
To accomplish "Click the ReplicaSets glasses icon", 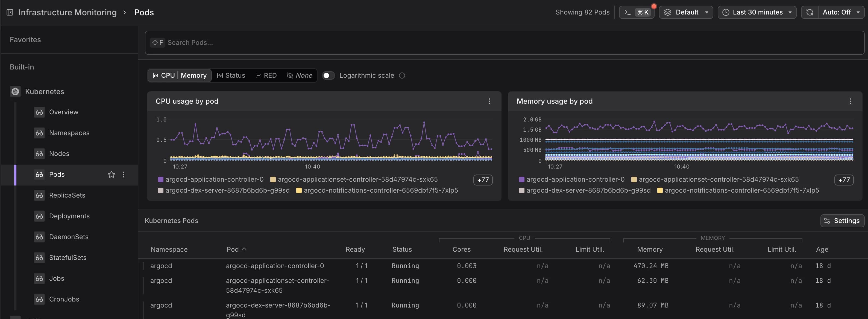I will coord(39,195).
